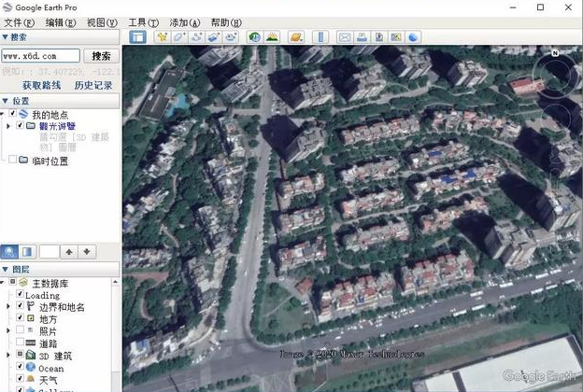Open the 帮助(H) menu

click(226, 23)
